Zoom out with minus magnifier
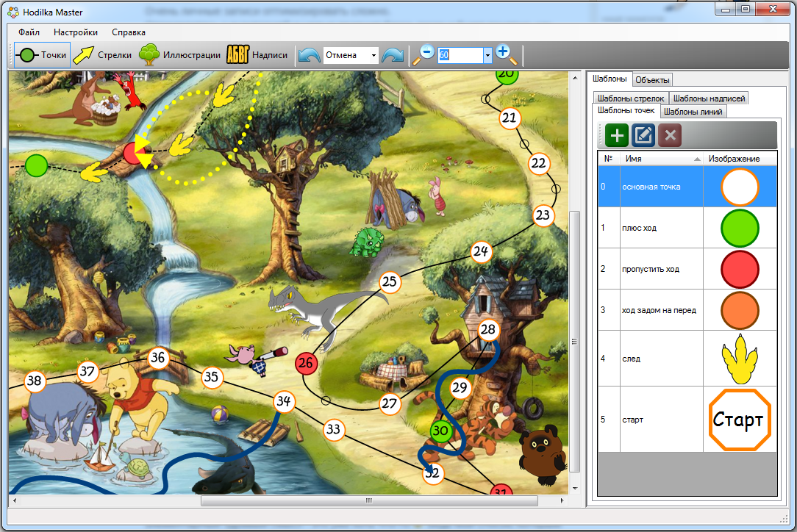The width and height of the screenshot is (797, 532). click(424, 54)
